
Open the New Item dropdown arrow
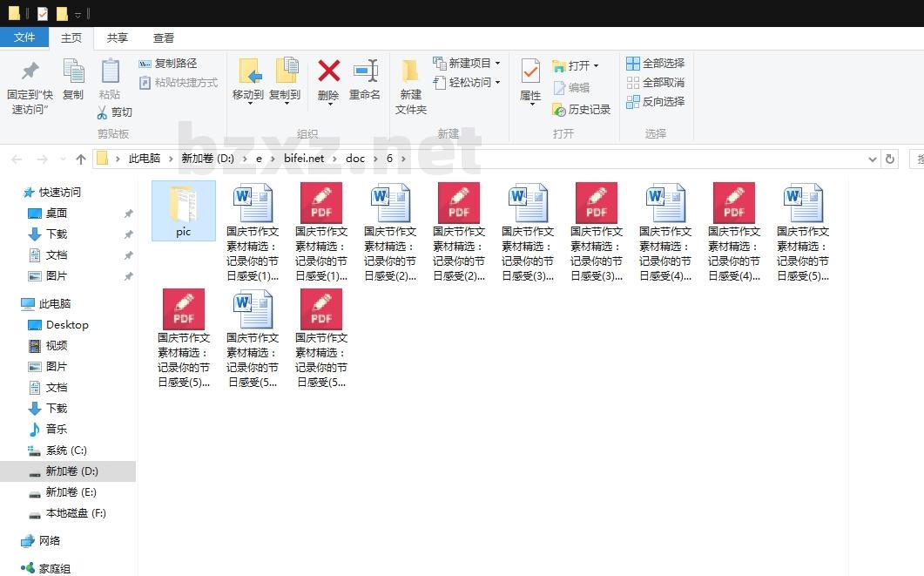click(497, 64)
